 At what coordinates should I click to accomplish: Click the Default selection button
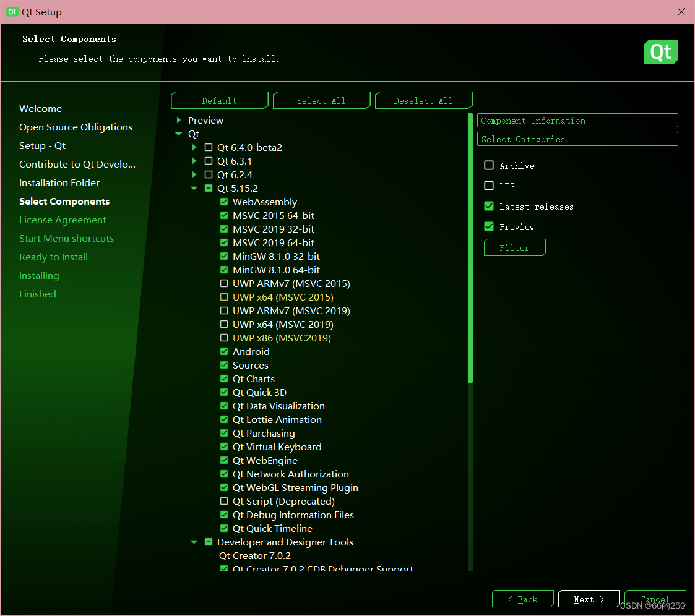[x=220, y=101]
